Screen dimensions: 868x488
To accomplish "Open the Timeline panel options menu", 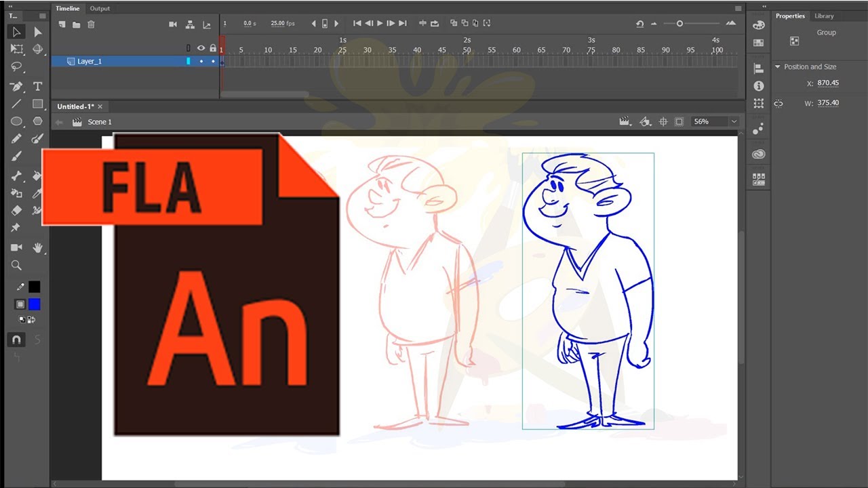I will click(738, 9).
